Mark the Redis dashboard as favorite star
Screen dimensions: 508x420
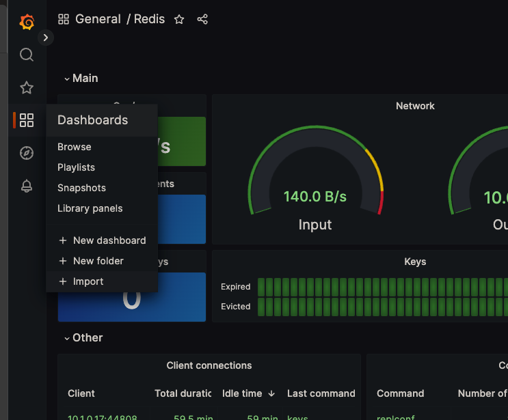[x=179, y=19]
